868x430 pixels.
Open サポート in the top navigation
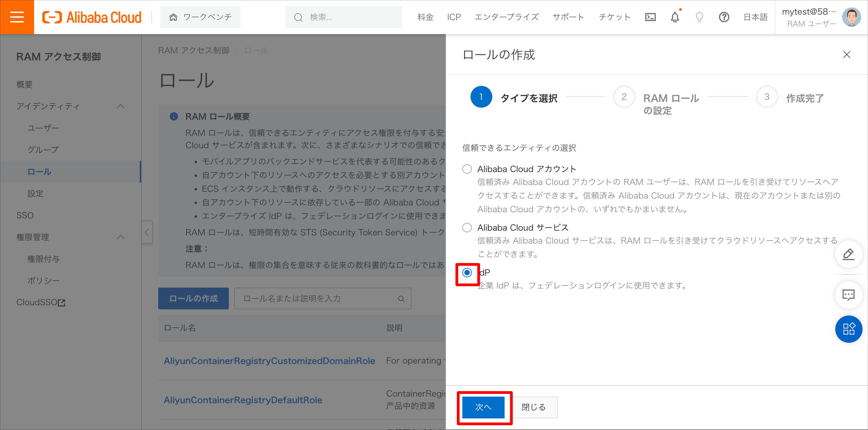coord(568,17)
